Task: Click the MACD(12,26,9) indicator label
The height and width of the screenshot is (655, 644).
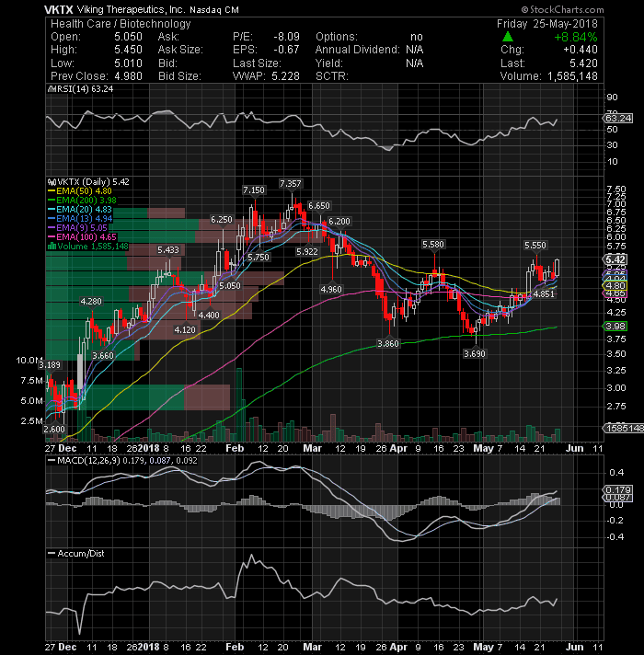Action: 122,461
